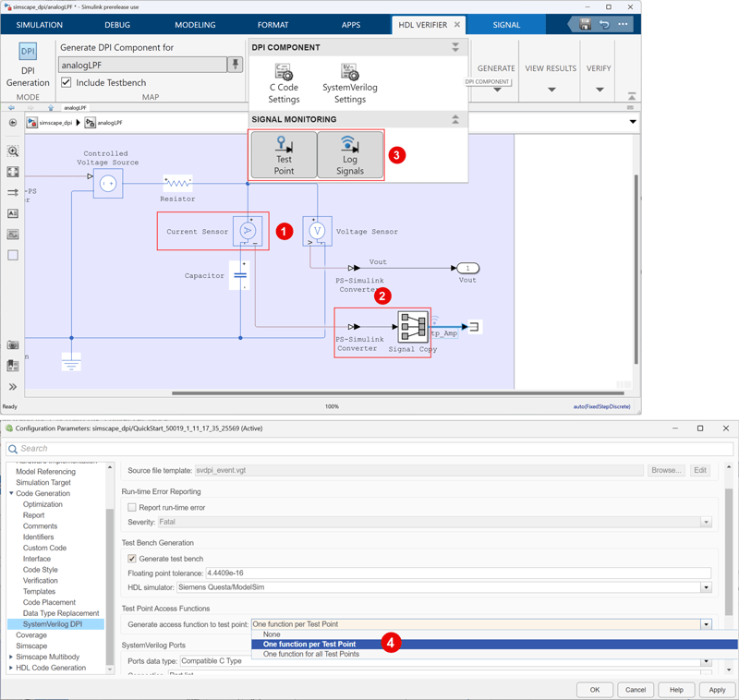Open the Severity dropdown arrow

[706, 522]
